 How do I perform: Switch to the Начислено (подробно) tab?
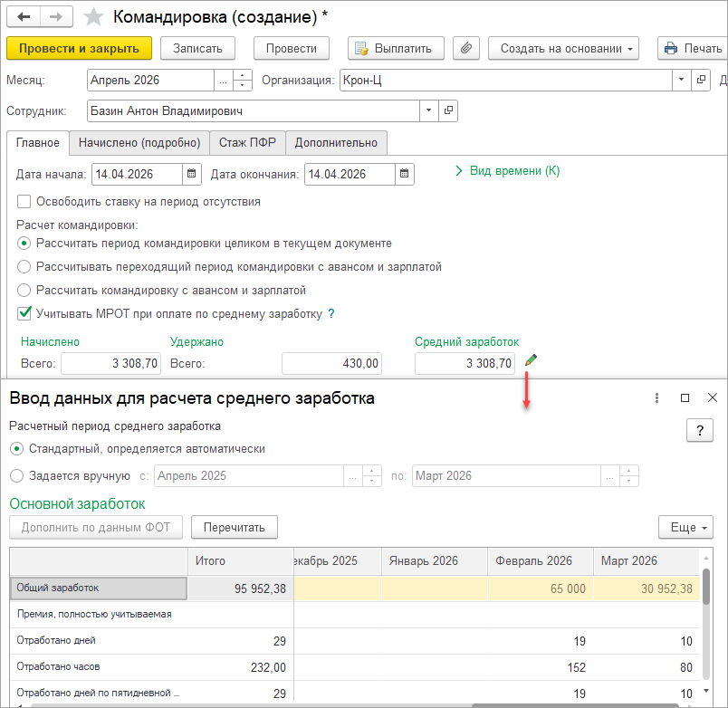(139, 142)
